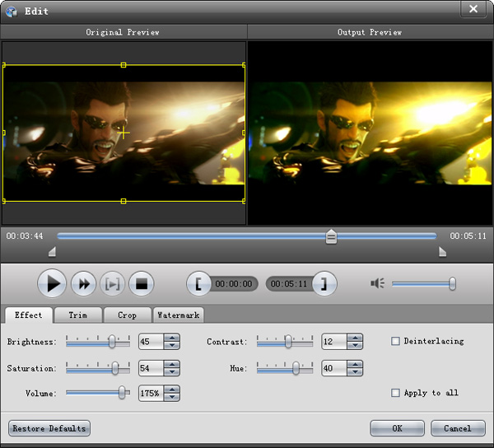The width and height of the screenshot is (494, 448).
Task: Click the Original Preview header label
Action: click(x=123, y=32)
